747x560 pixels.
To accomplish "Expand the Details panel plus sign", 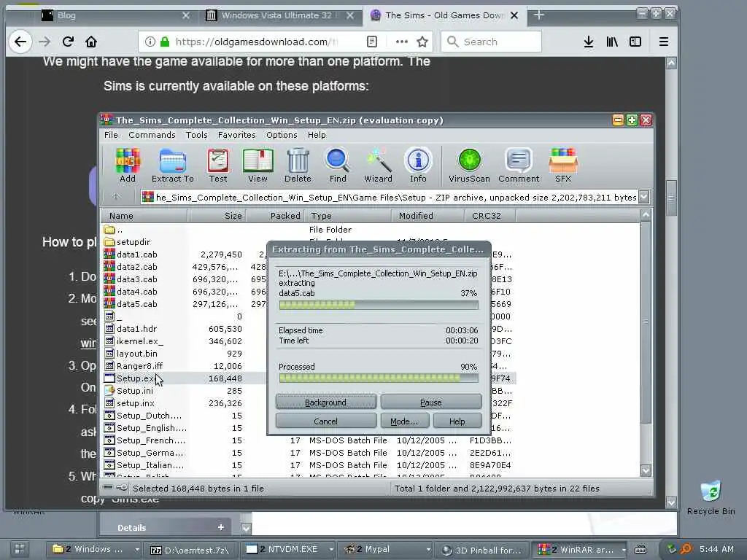I will 220,527.
